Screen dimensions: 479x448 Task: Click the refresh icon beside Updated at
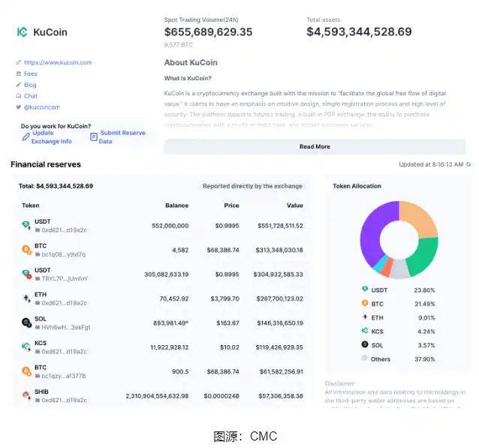click(468, 164)
